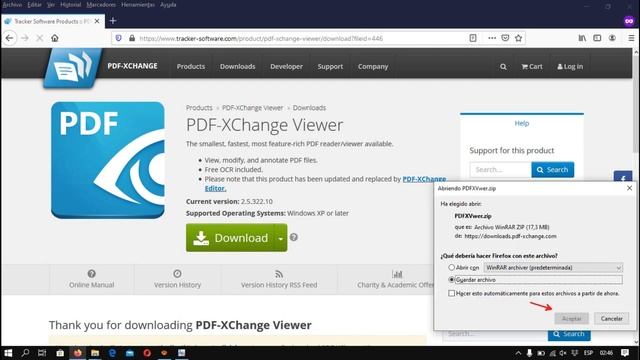The image size is (640, 360).
Task: Open the Historial menu
Action: 71,5
